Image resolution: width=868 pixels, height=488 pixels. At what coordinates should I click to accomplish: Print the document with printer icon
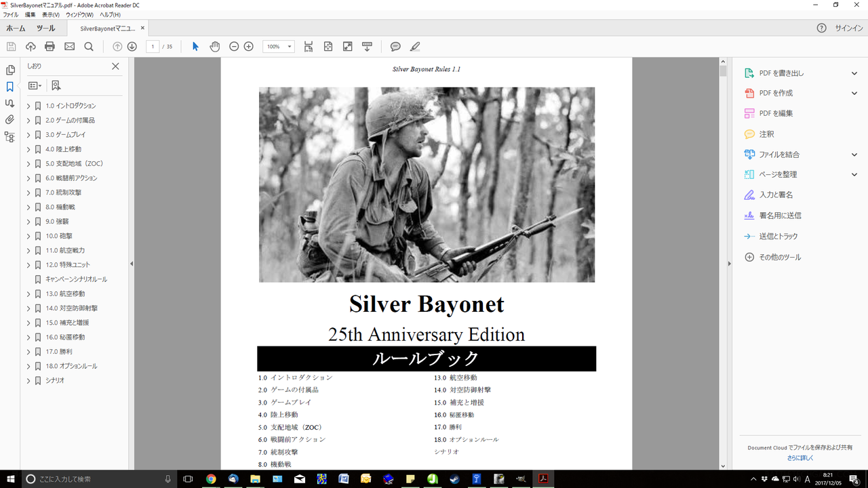[x=50, y=47]
